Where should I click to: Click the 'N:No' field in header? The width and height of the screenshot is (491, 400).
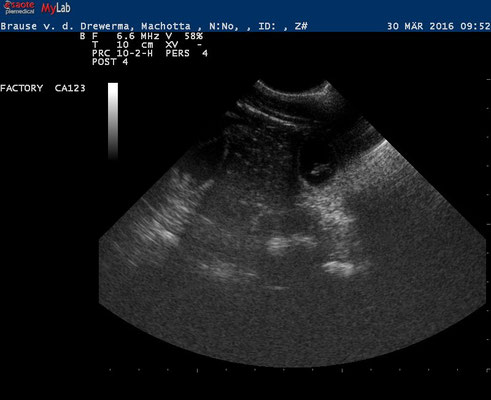tap(223, 26)
